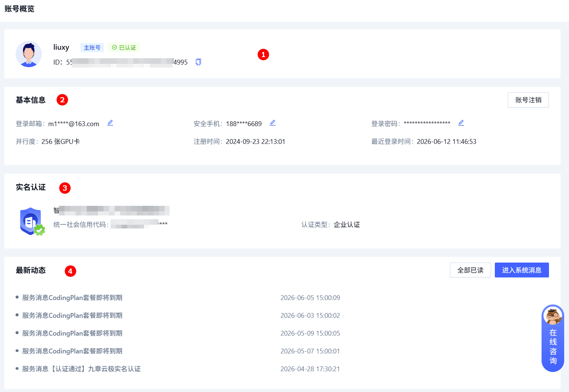This screenshot has width=569, height=392.
Task: Mark all messages read with 全部已读
Action: (x=470, y=270)
